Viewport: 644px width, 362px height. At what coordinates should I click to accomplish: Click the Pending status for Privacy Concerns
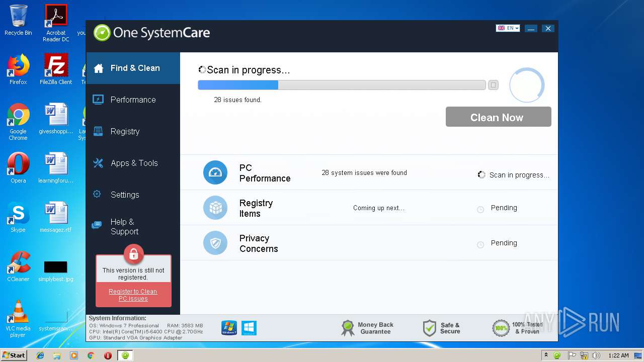point(504,243)
